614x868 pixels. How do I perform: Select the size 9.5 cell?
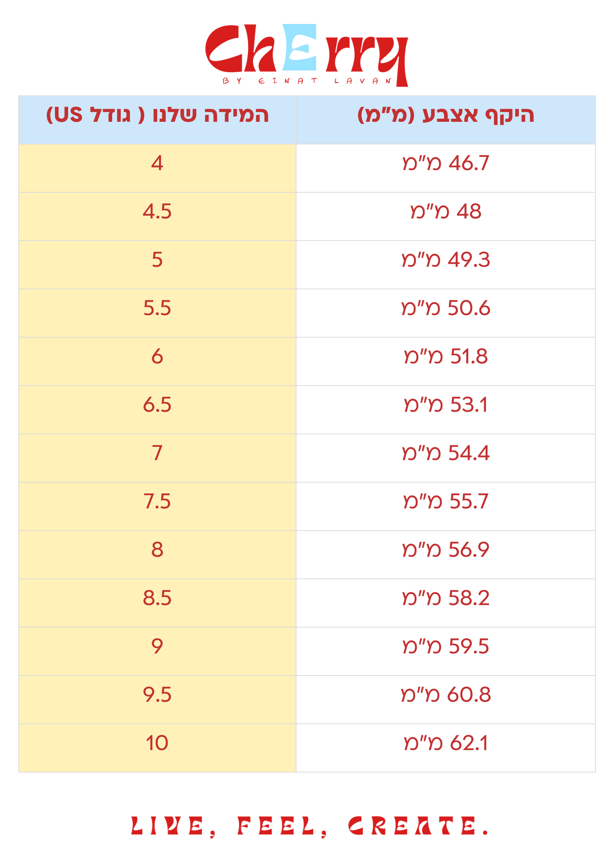(157, 695)
